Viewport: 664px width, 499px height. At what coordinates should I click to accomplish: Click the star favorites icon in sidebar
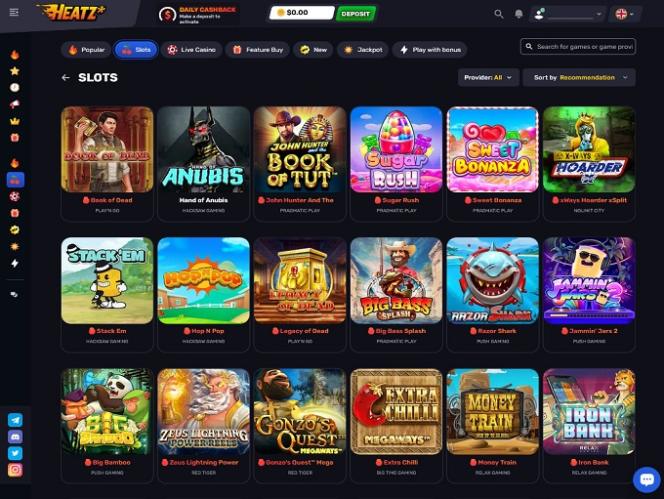[15, 71]
